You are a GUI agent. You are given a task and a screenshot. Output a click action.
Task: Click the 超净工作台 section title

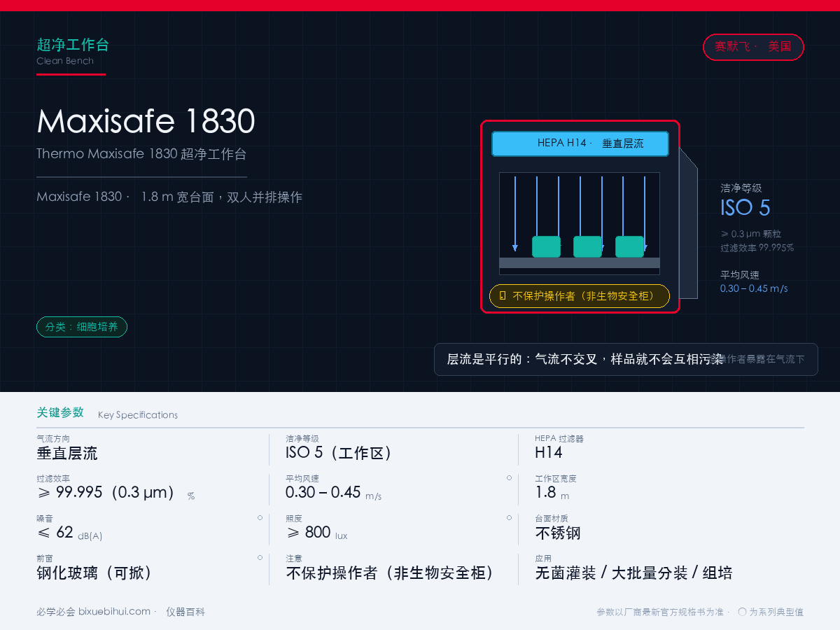point(73,45)
